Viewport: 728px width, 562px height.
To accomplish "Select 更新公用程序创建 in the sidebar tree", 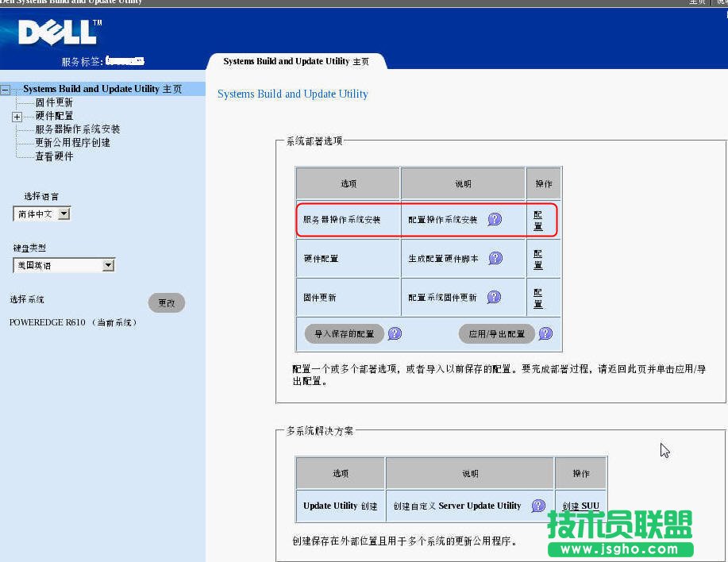I will coord(72,141).
